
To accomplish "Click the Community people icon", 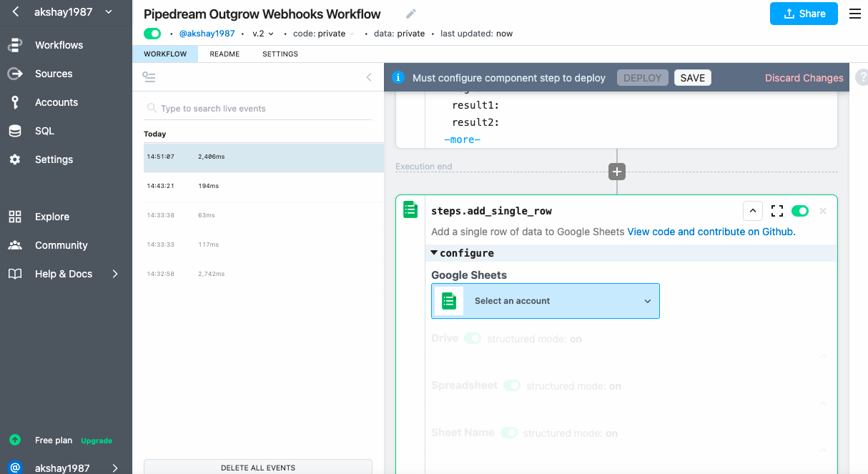I will click(x=15, y=245).
